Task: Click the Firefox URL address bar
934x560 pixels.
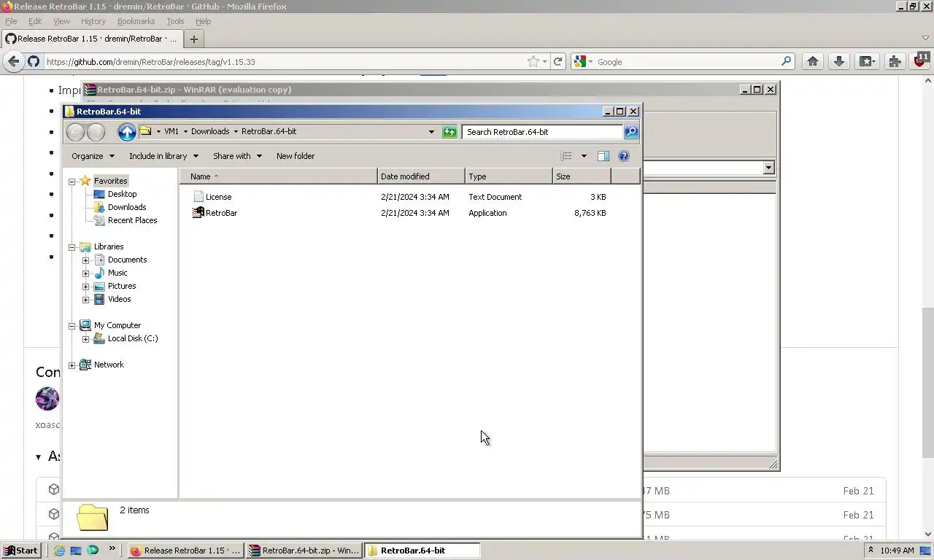Action: click(285, 62)
